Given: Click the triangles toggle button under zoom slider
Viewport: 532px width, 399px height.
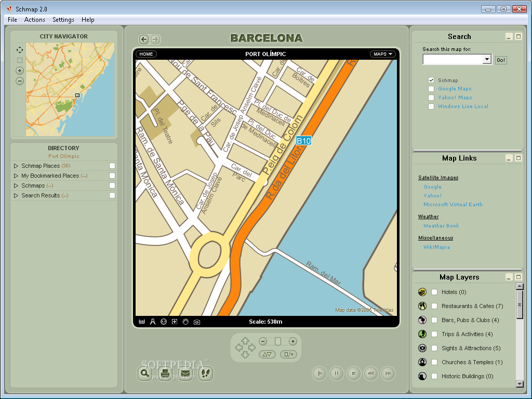Looking at the screenshot, I should [x=267, y=354].
